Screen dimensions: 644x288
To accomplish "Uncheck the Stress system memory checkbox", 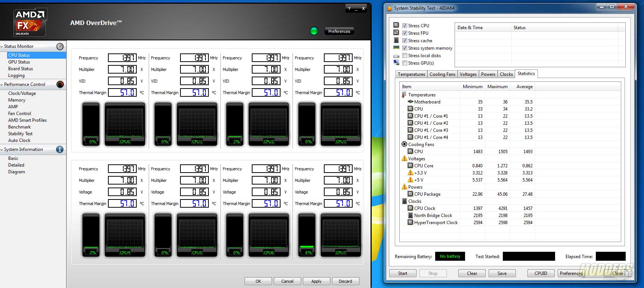I will click(x=405, y=48).
